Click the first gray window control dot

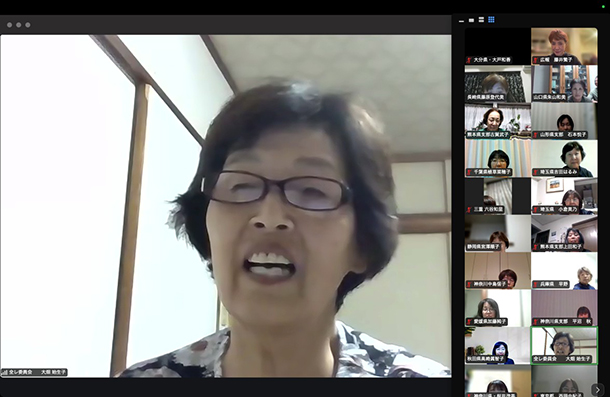(9, 25)
